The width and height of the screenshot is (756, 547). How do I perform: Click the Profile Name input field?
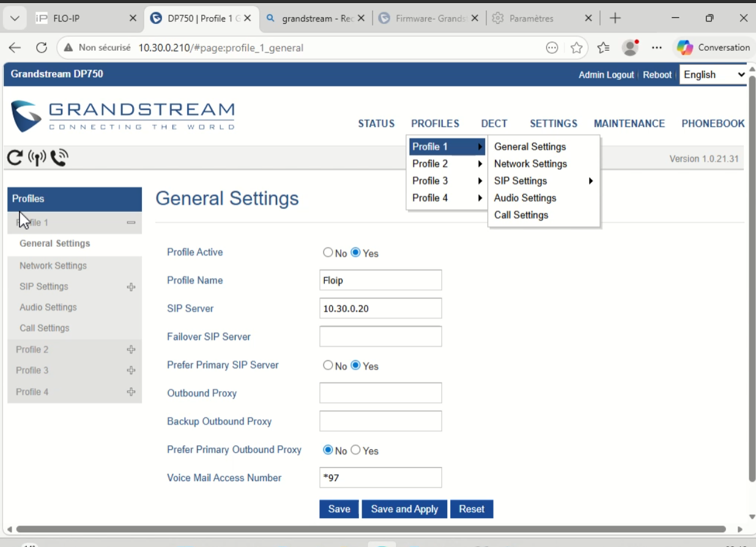coord(380,281)
